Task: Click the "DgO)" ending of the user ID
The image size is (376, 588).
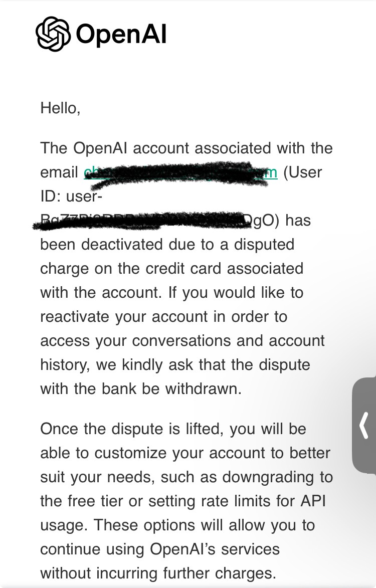Action: (x=261, y=221)
